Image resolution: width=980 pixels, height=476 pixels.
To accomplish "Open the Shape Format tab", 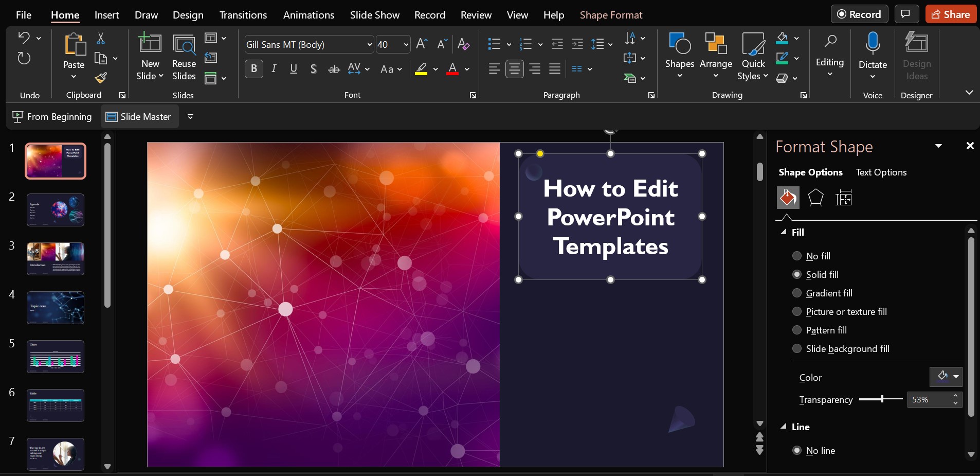I will (611, 15).
